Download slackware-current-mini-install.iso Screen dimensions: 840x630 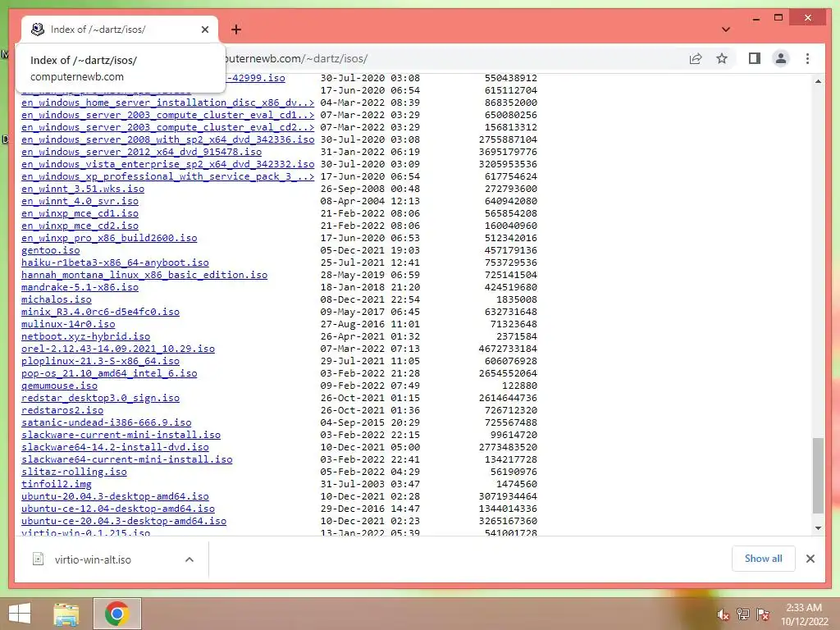click(121, 435)
